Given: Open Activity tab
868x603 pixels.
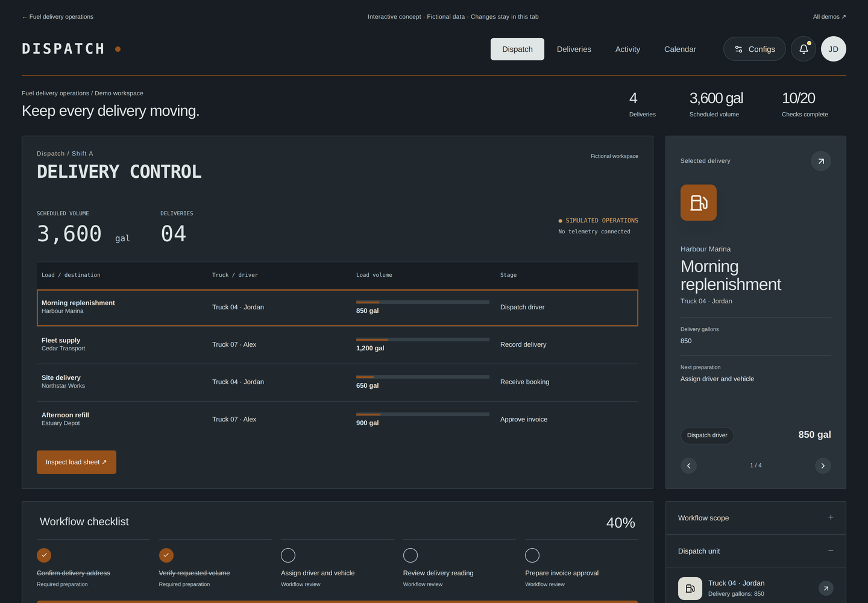Looking at the screenshot, I should (x=627, y=49).
